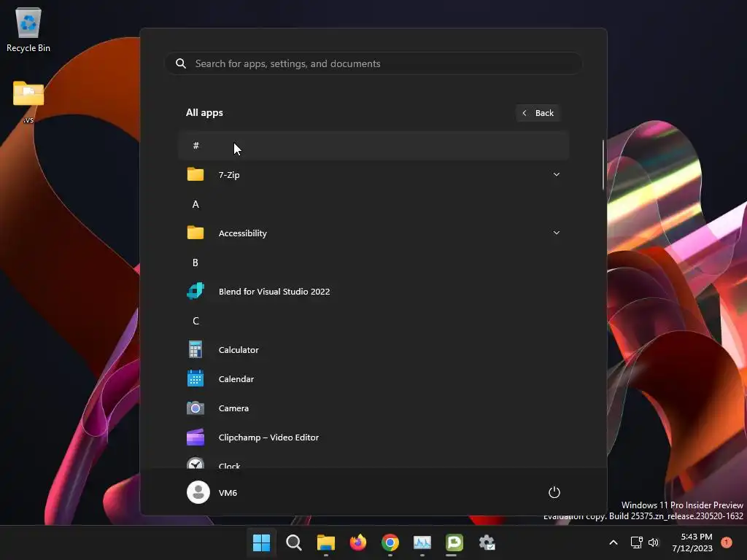747x560 pixels.
Task: Open File Explorer from taskbar
Action: pyautogui.click(x=326, y=542)
